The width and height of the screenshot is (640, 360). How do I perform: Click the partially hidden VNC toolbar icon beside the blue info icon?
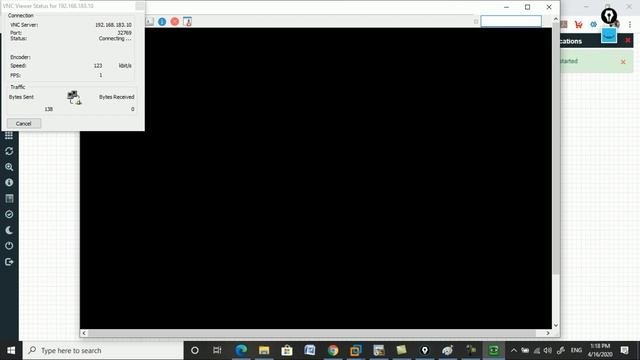[x=150, y=22]
